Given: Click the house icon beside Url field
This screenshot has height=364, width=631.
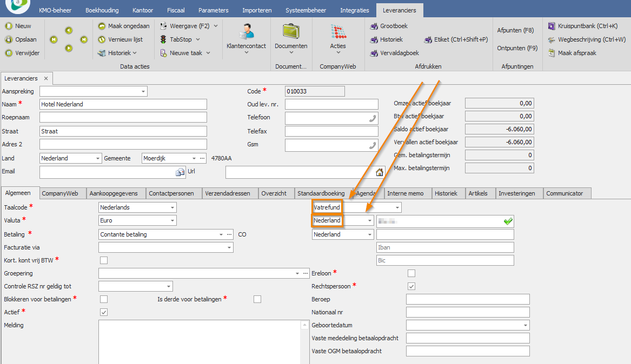Looking at the screenshot, I should (x=380, y=172).
